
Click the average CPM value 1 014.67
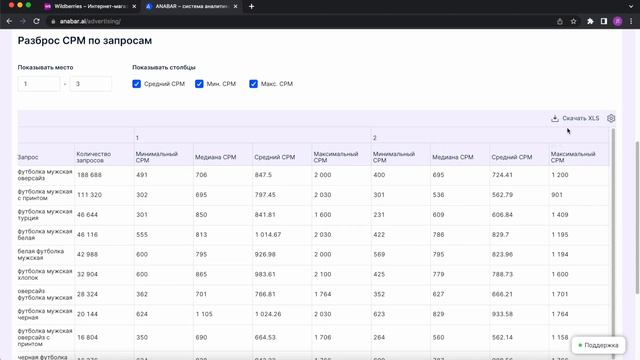pos(268,235)
